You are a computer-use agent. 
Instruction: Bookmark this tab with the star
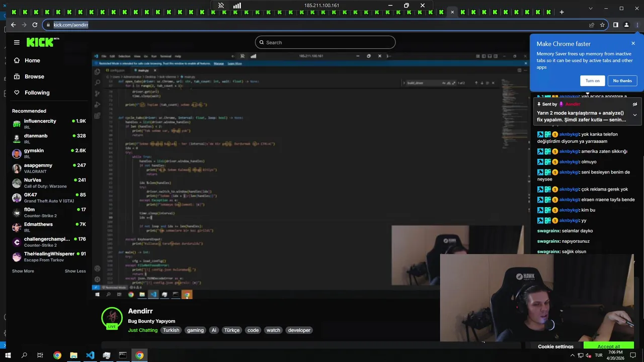pos(602,25)
